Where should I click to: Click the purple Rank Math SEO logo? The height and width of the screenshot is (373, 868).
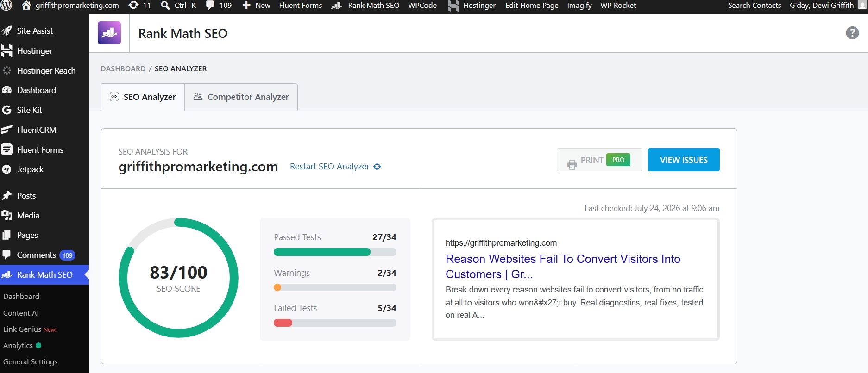click(x=109, y=33)
